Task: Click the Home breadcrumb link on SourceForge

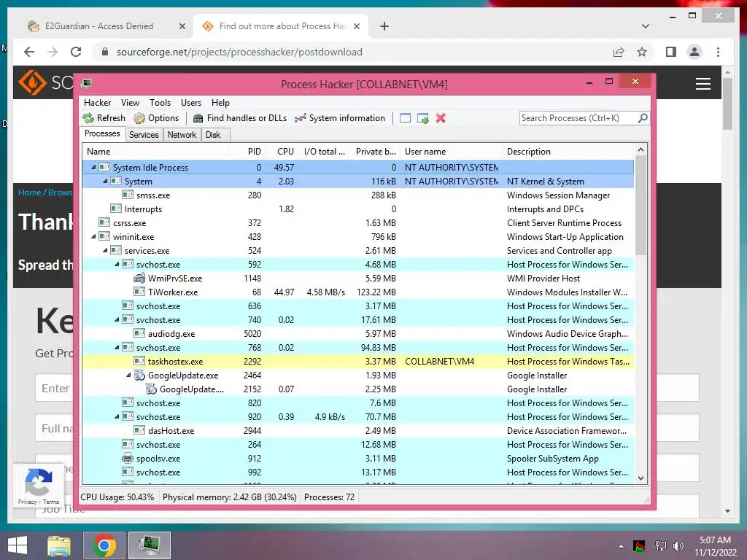Action: [29, 192]
